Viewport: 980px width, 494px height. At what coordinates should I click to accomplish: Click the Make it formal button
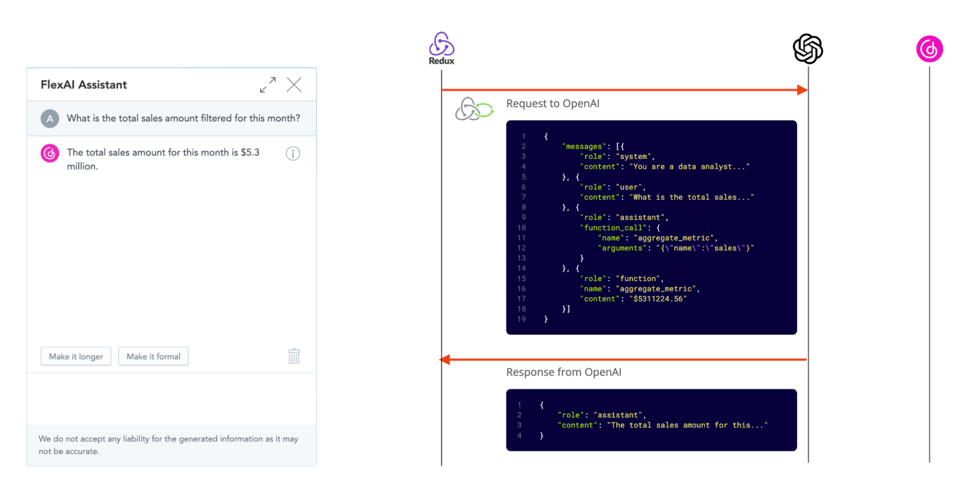[153, 356]
